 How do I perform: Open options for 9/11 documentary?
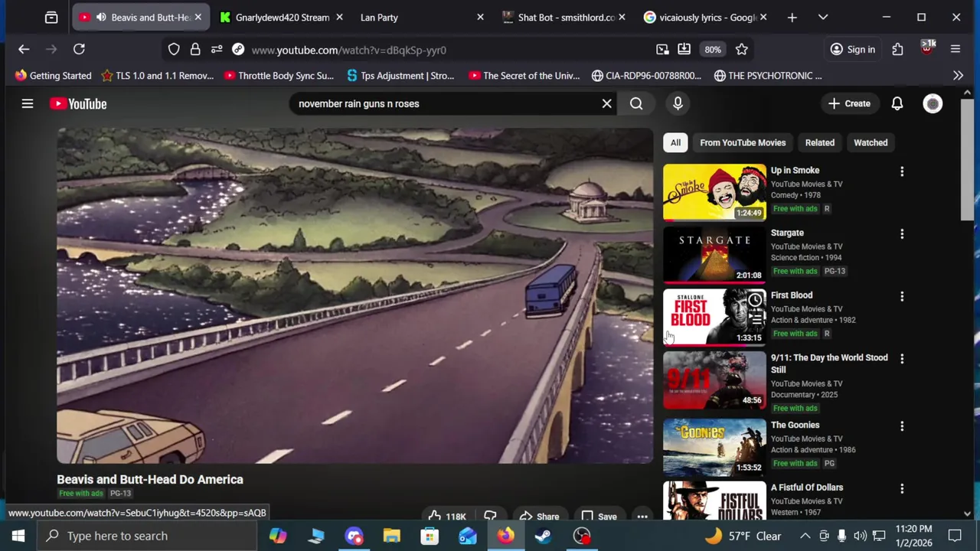coord(902,358)
